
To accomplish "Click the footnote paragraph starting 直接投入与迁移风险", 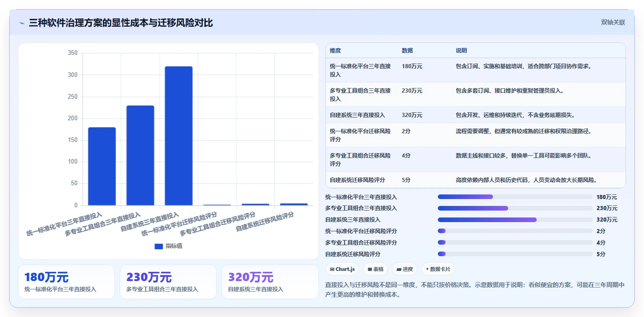I will (x=475, y=290).
